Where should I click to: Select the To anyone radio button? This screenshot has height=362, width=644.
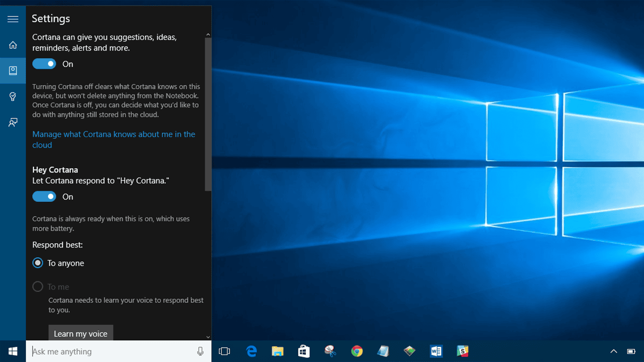coord(37,263)
